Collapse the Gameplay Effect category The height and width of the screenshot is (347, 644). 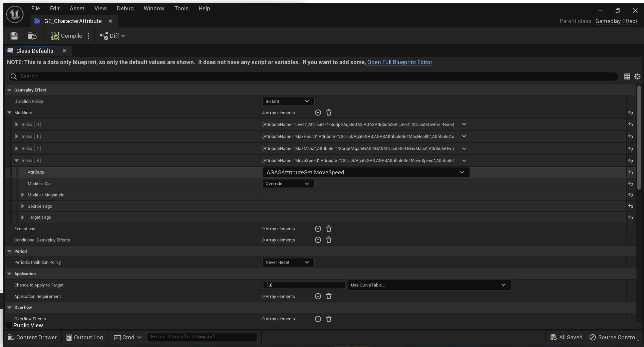tap(9, 90)
